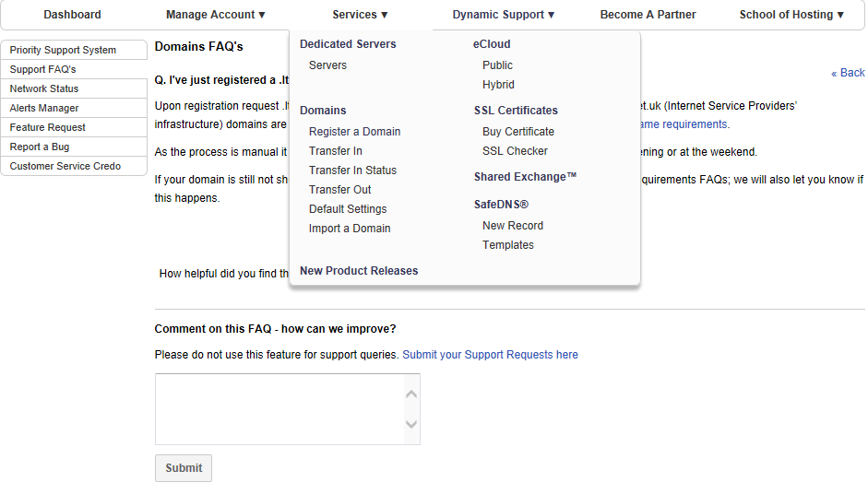Screen dimensions: 868x494
Task: Open Customer Service Credo
Action: tap(74, 166)
